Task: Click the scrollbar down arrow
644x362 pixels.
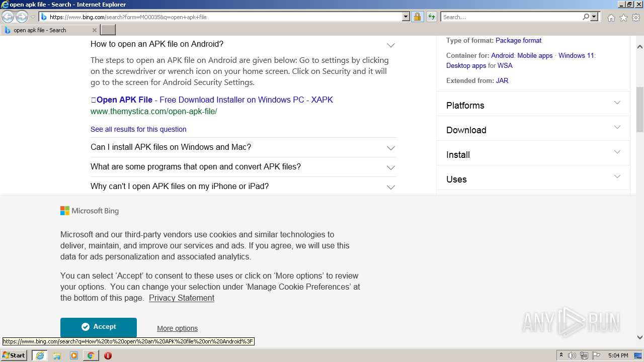Action: [640, 337]
